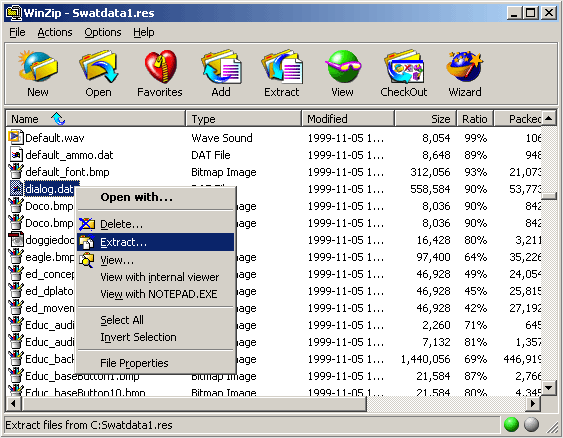Click the vertical scrollbar up arrow
This screenshot has height=438, width=563.
[x=549, y=118]
